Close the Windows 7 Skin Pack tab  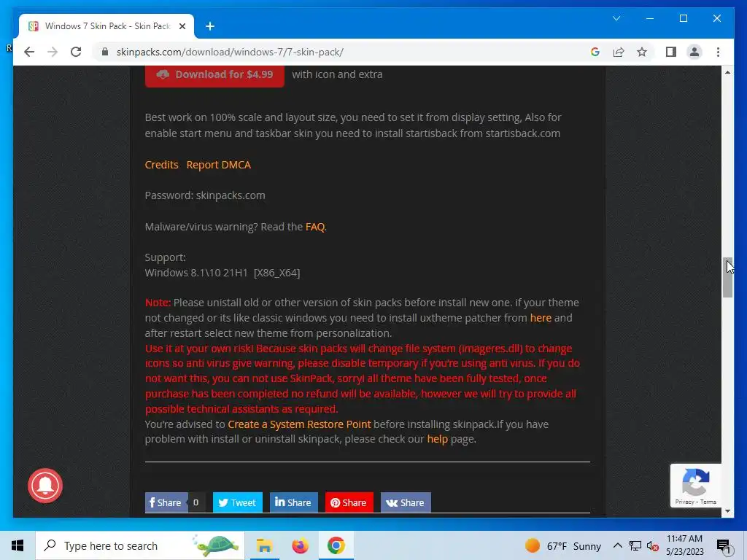182,26
